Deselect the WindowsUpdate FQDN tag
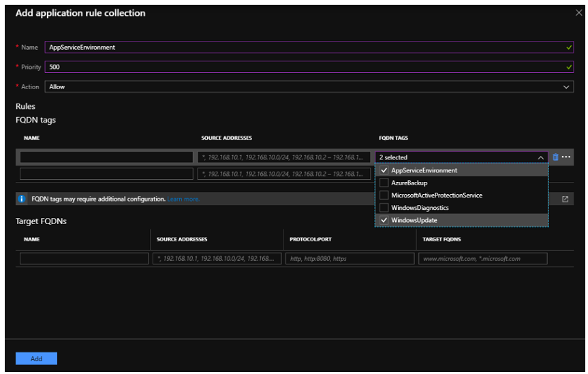Image resolution: width=588 pixels, height=374 pixels. click(384, 220)
